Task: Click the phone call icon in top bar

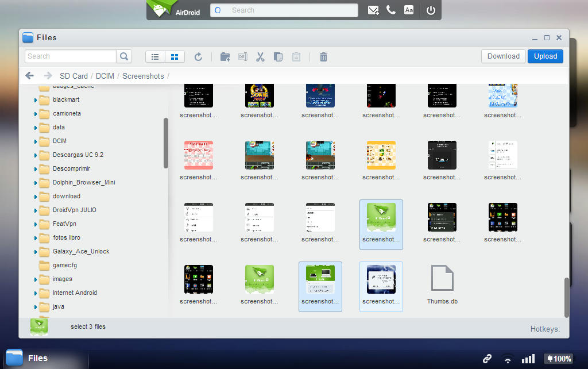Action: (391, 10)
